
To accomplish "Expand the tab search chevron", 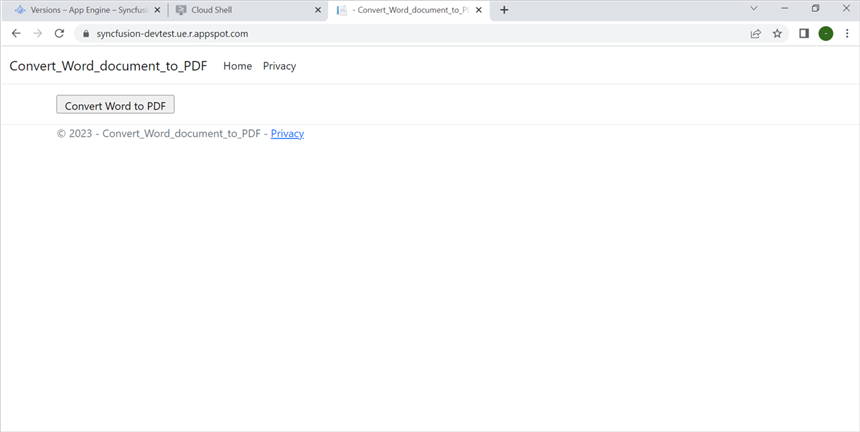I will [x=754, y=8].
